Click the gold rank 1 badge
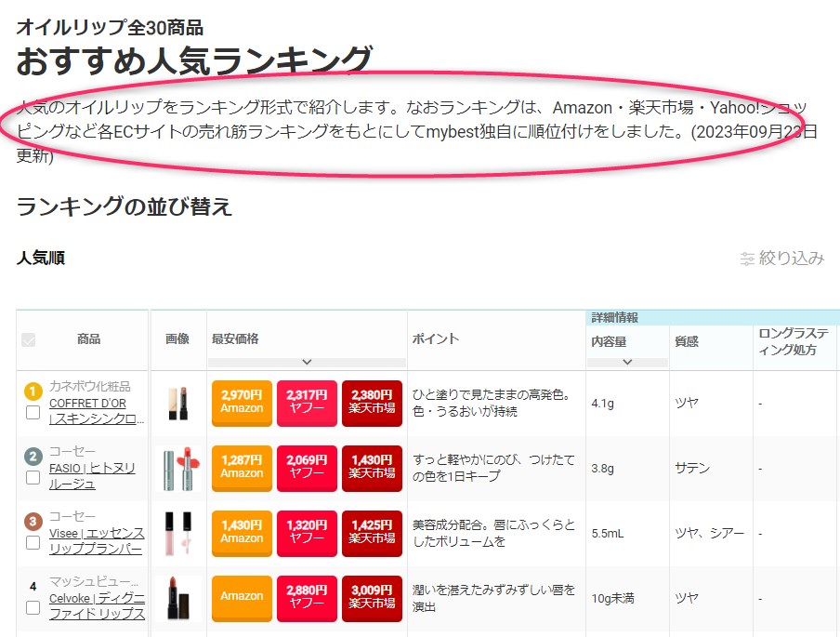Screen dimensions: 840x637 pos(33,391)
